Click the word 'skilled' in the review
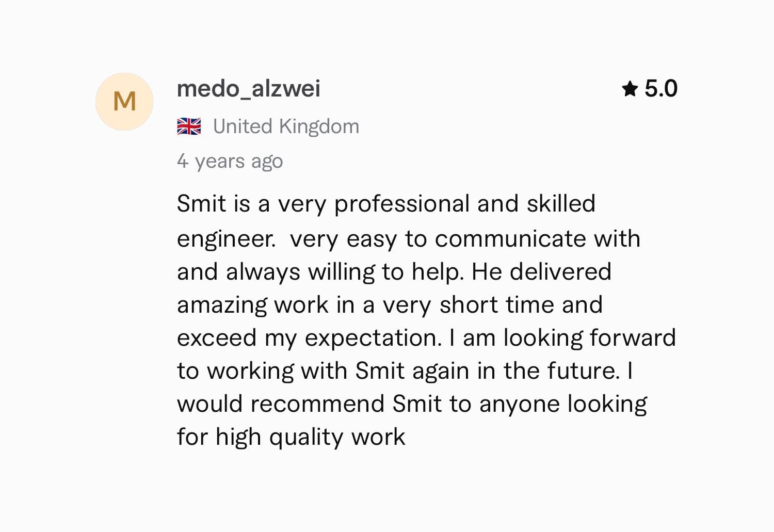774x532 pixels. [x=561, y=204]
